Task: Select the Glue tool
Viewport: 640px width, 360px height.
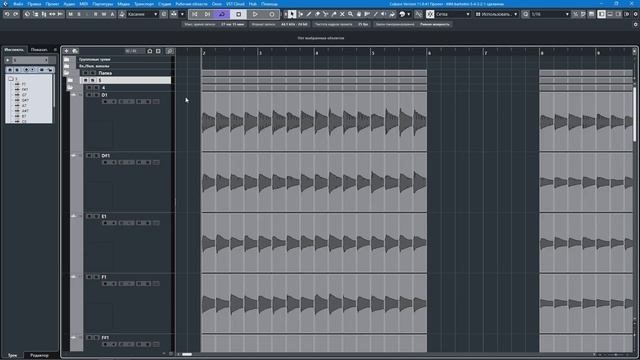Action: [334, 14]
